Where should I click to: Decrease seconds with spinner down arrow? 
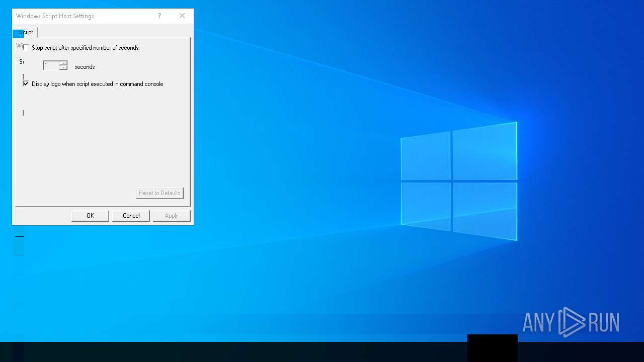63,68
